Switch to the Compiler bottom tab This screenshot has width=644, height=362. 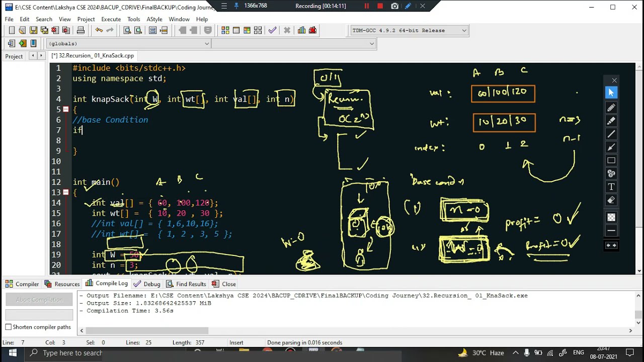(22, 284)
